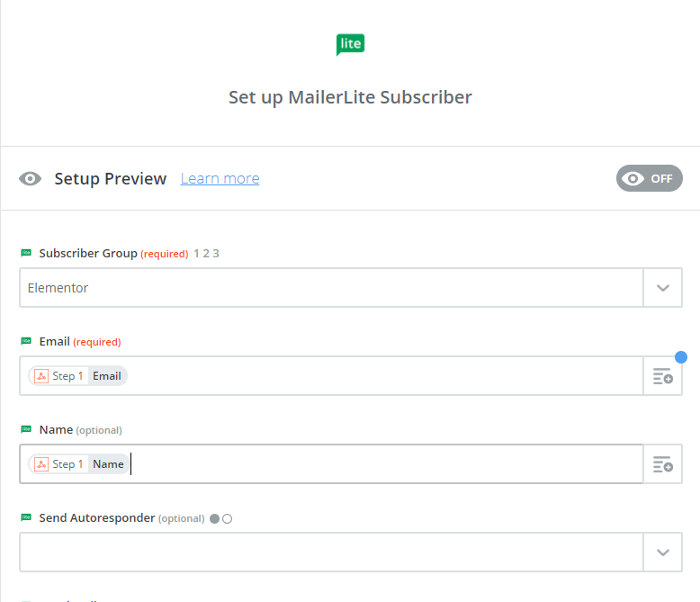Click the empty Send Autoresponder field
The image size is (700, 602).
[x=331, y=552]
